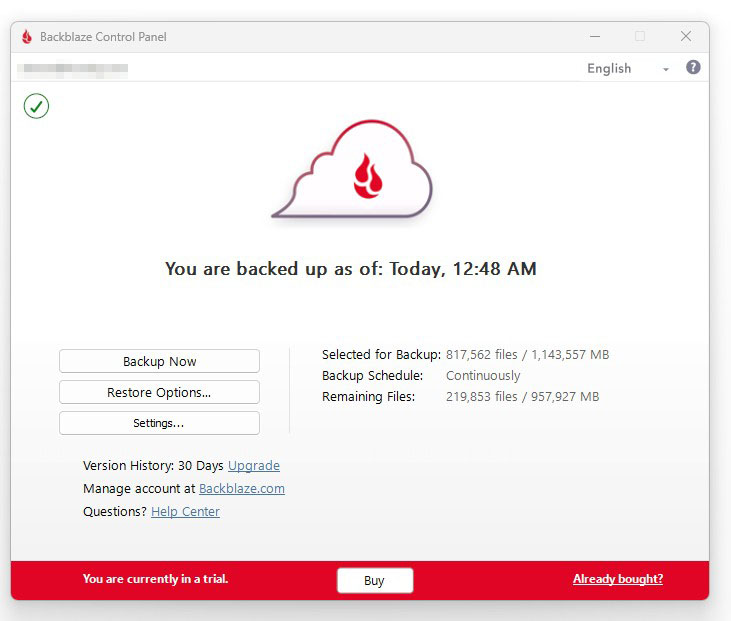Open the Settings dialog
Image resolution: width=731 pixels, height=621 pixels.
pyautogui.click(x=159, y=423)
